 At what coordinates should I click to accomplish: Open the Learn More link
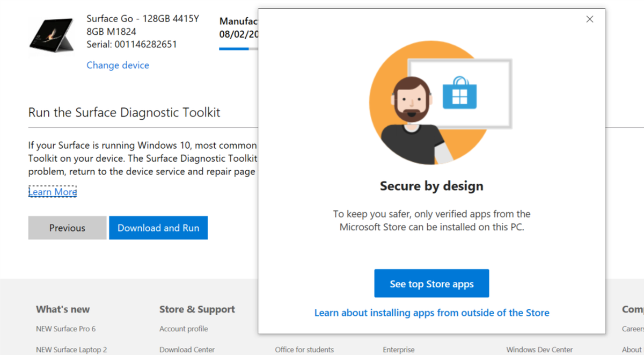(53, 192)
